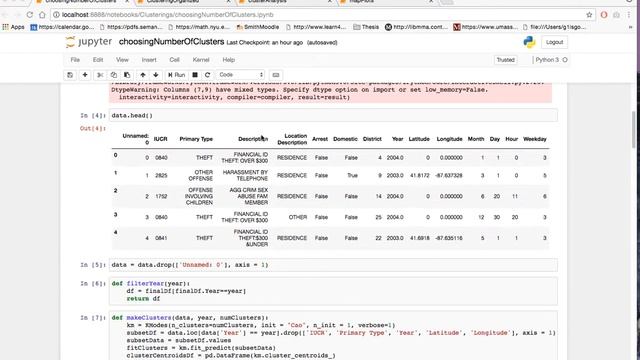
Task: Click longitude value -87.635116
Action: coord(449,238)
